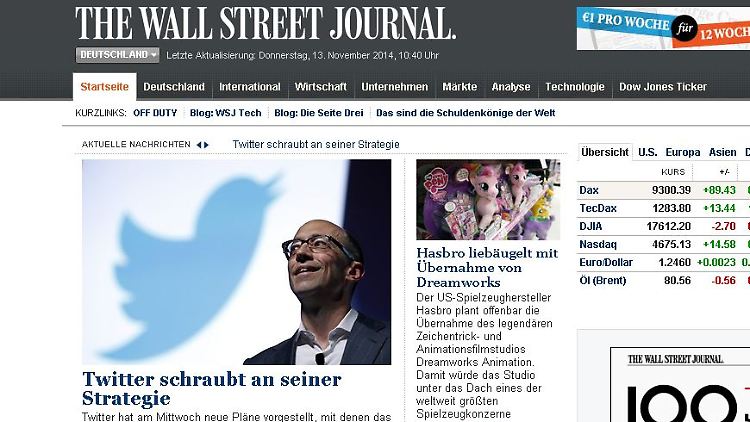The image size is (750, 422).
Task: Follow the OFF DUTY quick link
Action: [x=155, y=113]
